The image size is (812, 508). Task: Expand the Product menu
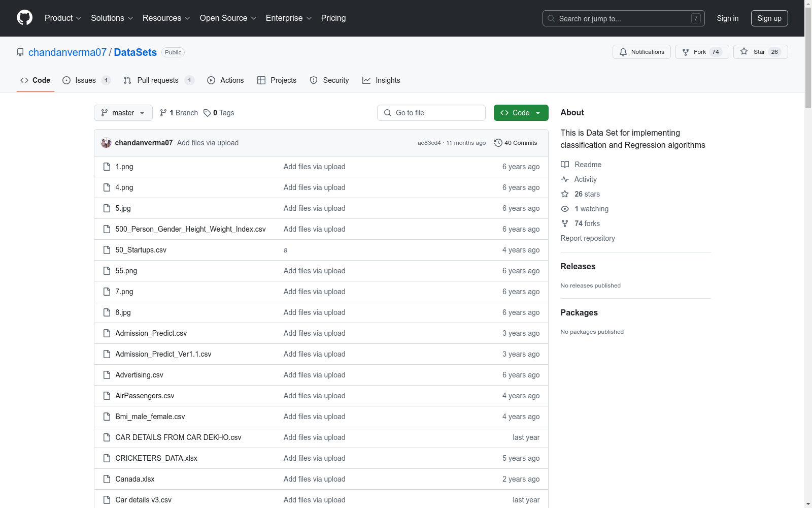(63, 18)
